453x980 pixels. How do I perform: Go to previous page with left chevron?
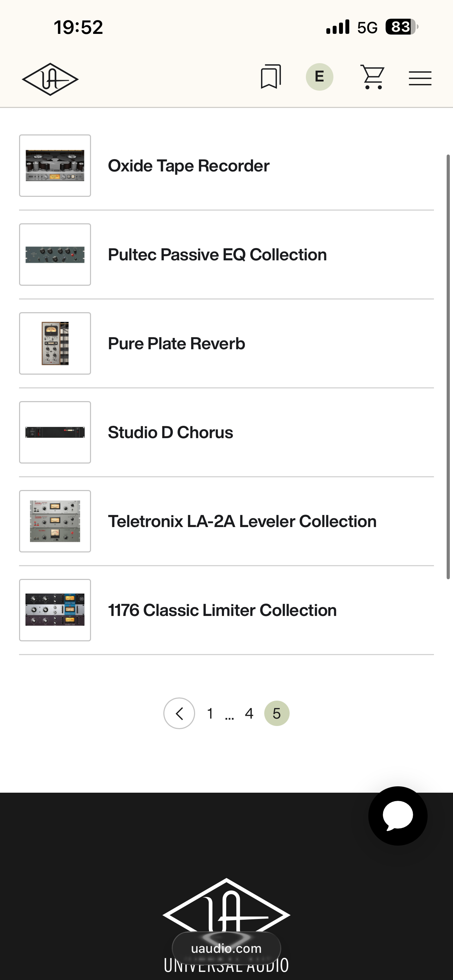(179, 713)
